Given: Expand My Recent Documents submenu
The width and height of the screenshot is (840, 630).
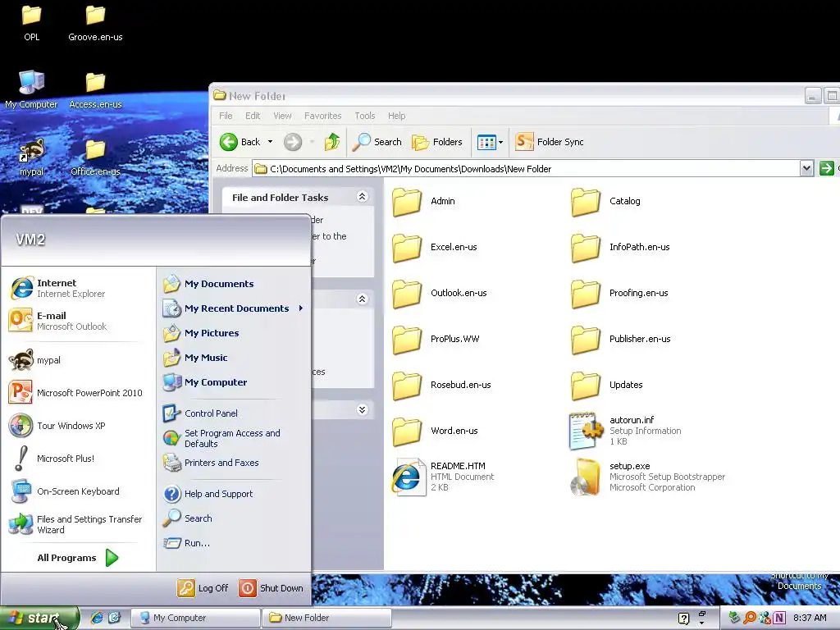Looking at the screenshot, I should coord(233,308).
